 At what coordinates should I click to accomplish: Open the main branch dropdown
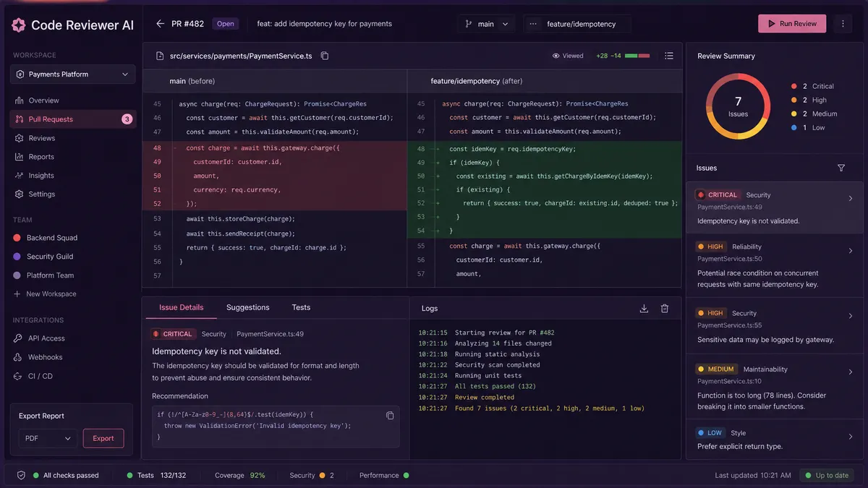(x=486, y=24)
